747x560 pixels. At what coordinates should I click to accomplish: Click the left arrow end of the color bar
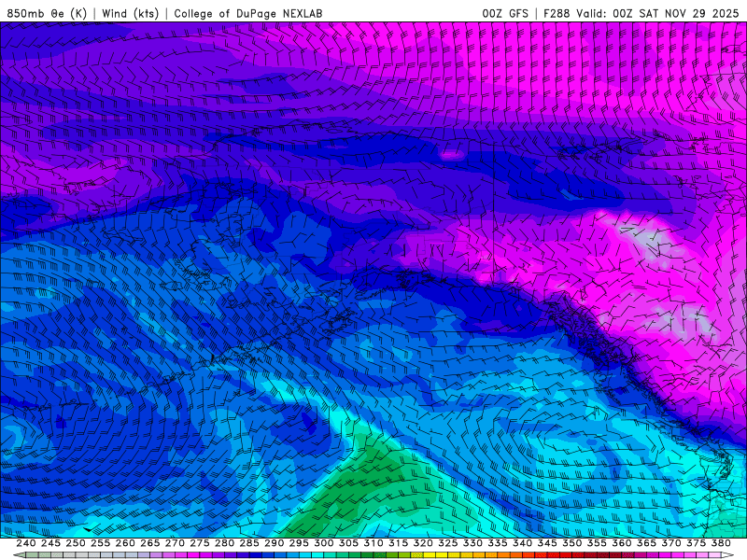point(19,555)
